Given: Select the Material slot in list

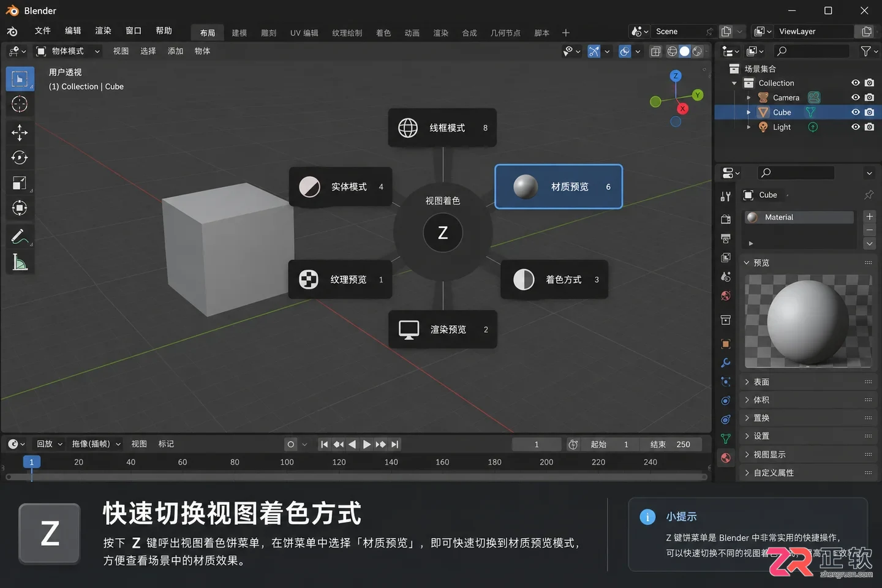Looking at the screenshot, I should [799, 217].
